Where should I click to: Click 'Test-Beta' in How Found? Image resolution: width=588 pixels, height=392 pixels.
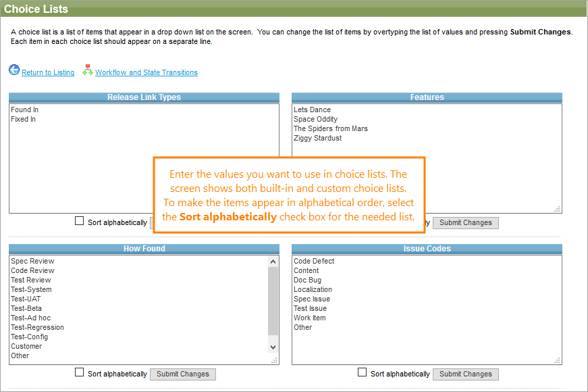26,308
